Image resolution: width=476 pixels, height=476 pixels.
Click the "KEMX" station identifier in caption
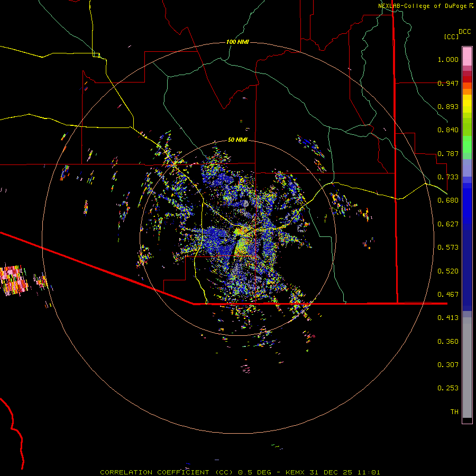click(x=295, y=472)
